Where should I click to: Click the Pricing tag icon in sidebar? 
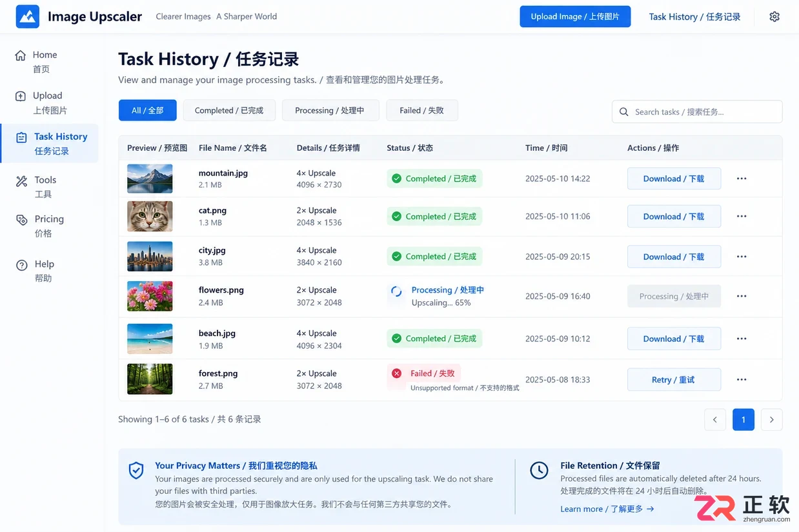[22, 220]
